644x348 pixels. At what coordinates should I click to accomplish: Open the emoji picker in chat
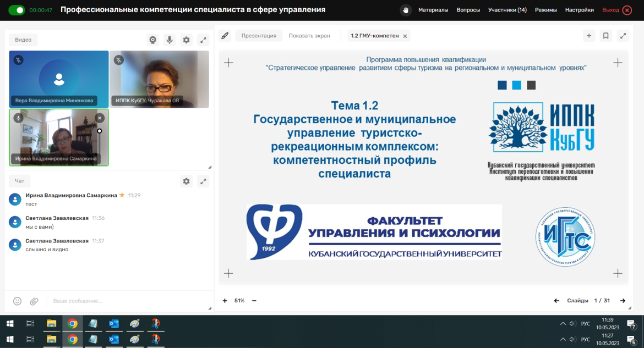17,301
